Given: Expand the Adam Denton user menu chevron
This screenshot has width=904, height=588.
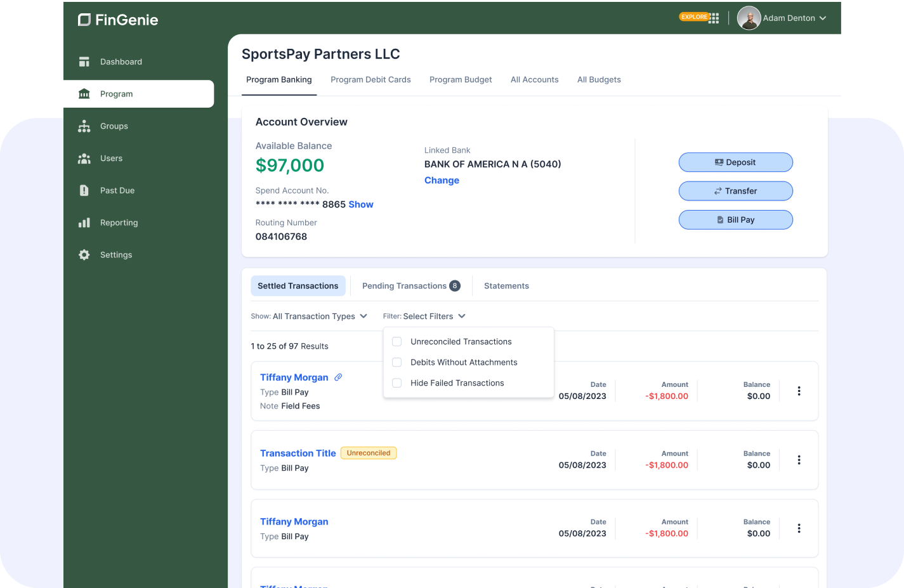Looking at the screenshot, I should (x=823, y=18).
